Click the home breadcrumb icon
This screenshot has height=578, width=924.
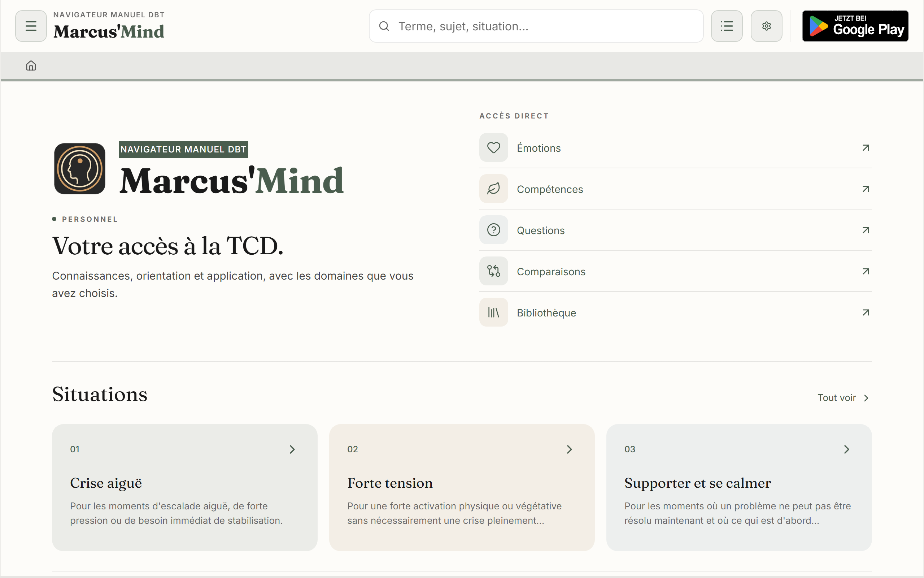click(31, 66)
